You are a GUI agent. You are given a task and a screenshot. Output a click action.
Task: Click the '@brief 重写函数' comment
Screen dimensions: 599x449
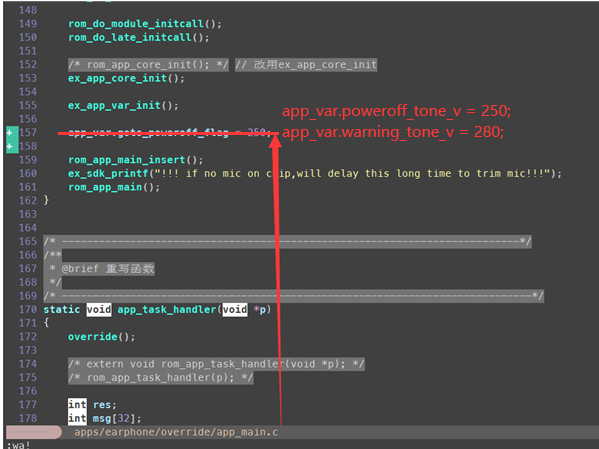pyautogui.click(x=108, y=269)
